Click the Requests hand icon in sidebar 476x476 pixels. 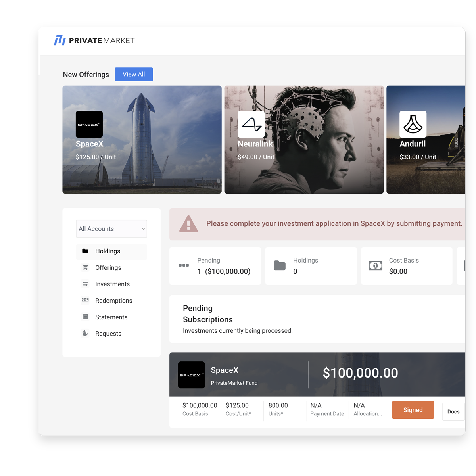point(85,333)
